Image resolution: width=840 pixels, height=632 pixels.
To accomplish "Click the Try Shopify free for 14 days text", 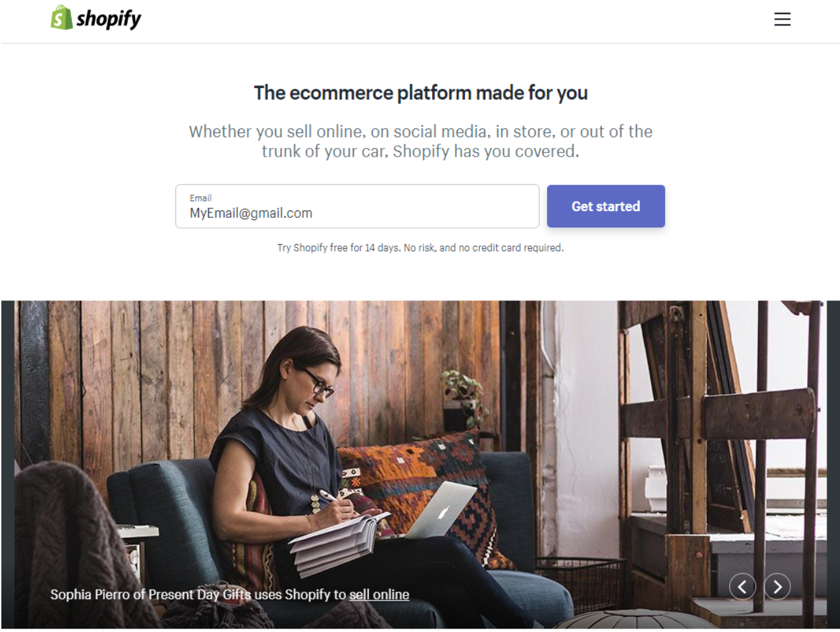I will tap(421, 248).
